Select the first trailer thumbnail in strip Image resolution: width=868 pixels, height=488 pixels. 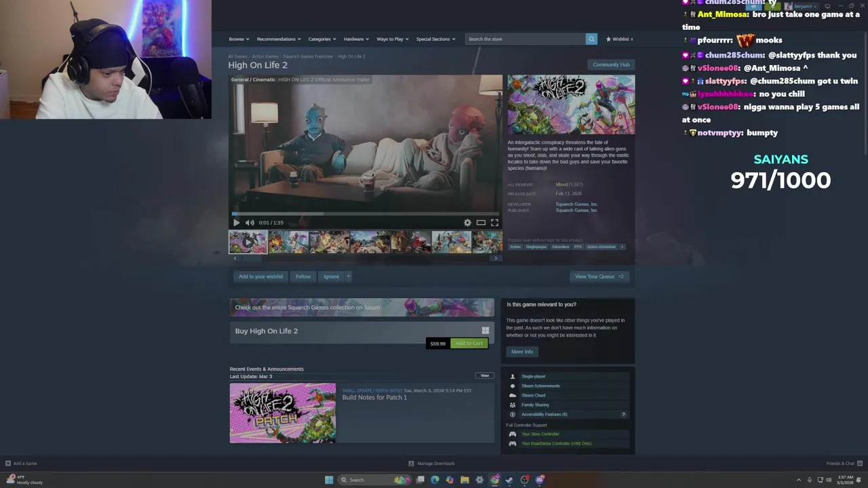click(248, 242)
